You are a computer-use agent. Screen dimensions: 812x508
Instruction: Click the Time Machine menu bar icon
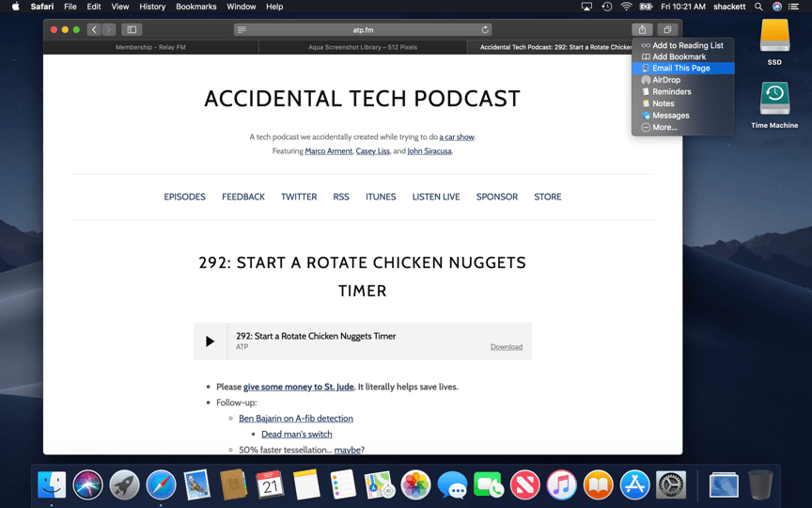(x=606, y=7)
